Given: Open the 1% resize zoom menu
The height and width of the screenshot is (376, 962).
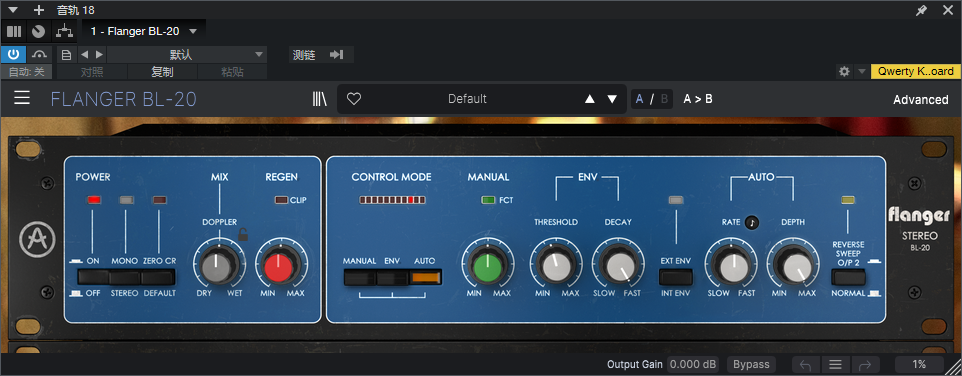Looking at the screenshot, I should coord(919,364).
